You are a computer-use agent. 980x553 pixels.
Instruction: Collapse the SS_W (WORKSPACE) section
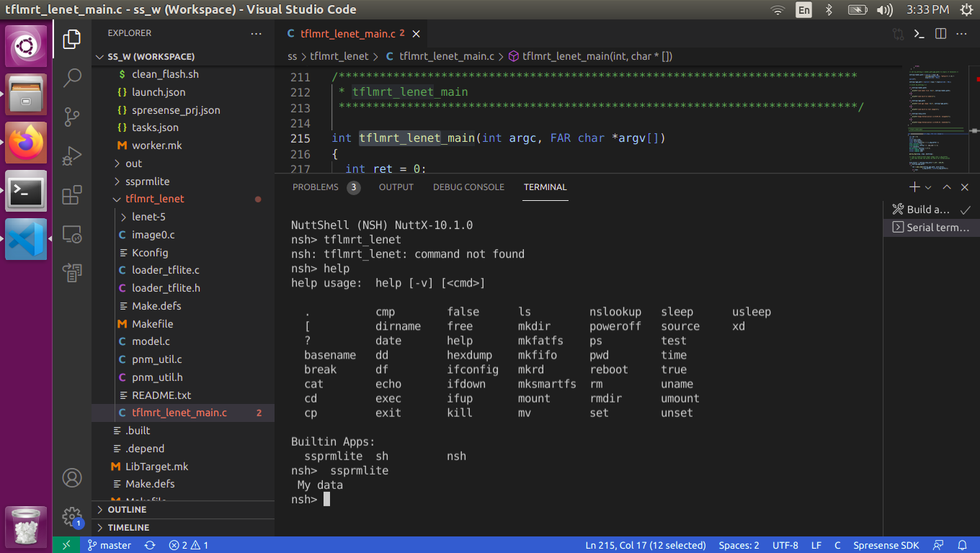183,56
